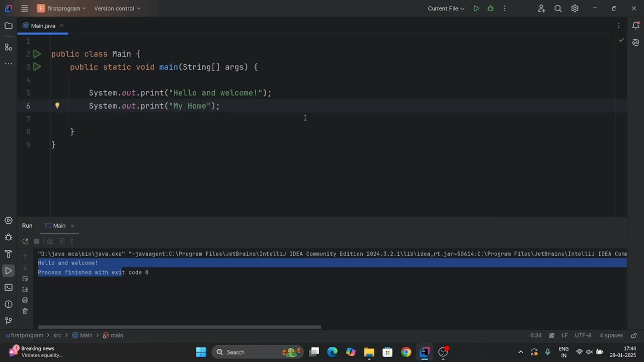Viewport: 644px width, 362px height.
Task: Click "Process finished with exit code 0" text
Action: (x=93, y=273)
